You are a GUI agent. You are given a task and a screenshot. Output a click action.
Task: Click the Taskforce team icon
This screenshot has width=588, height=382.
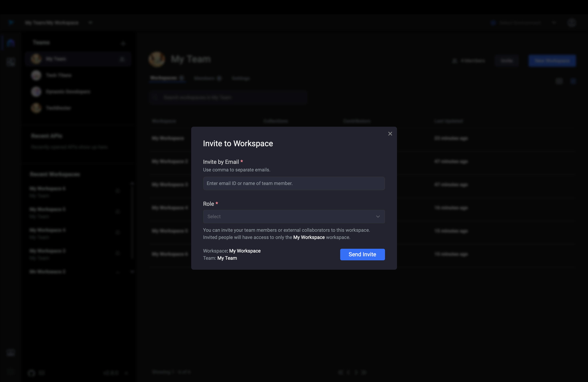[x=36, y=107]
